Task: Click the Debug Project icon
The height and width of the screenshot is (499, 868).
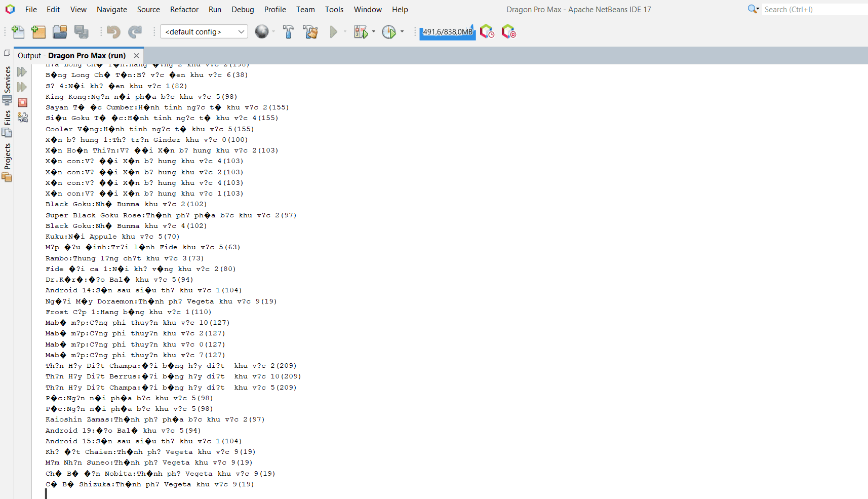Action: [x=361, y=32]
